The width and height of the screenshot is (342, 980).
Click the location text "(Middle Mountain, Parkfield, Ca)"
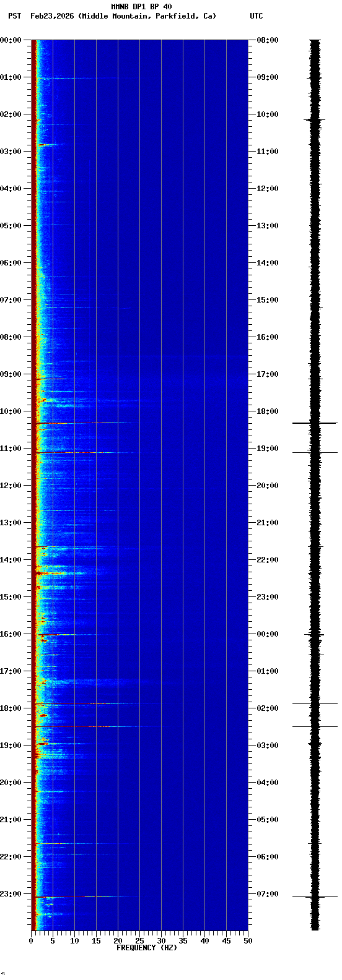[x=147, y=16]
